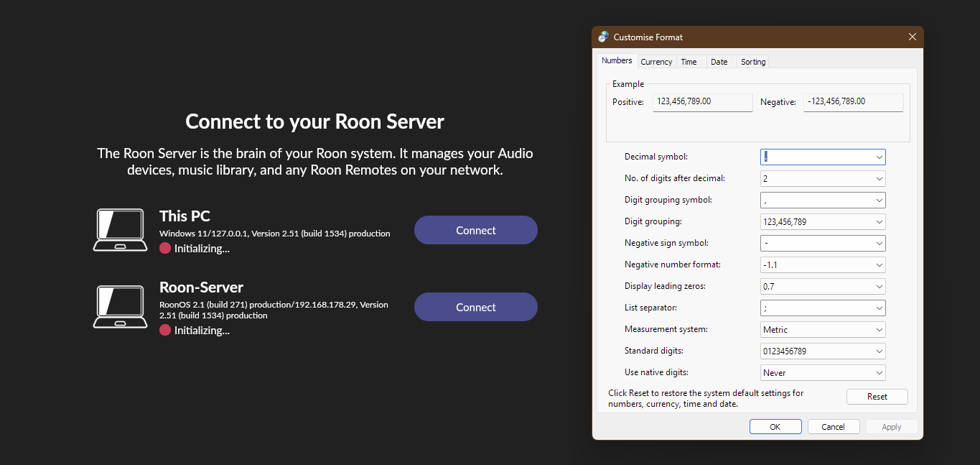Click the 'Roon-Server' heading
Viewport: 980px width, 465px height.
tap(201, 287)
